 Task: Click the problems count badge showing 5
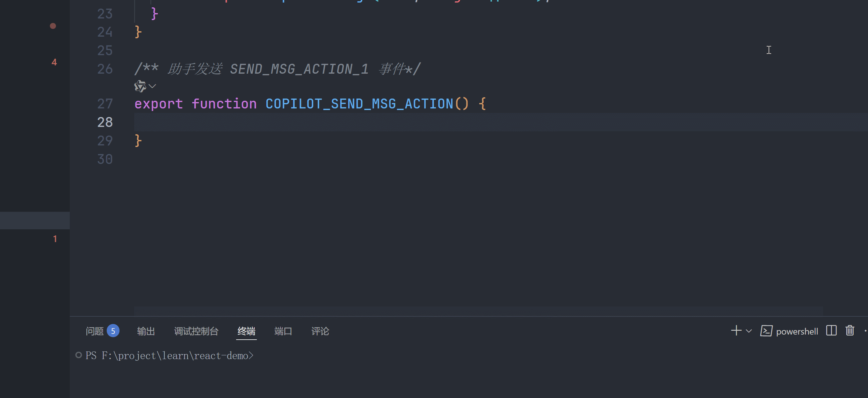(x=113, y=331)
